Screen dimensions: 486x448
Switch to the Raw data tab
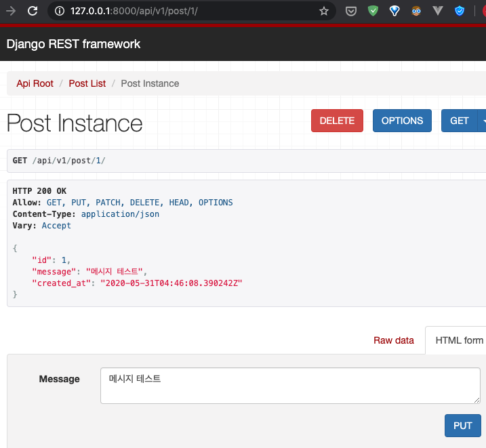tap(393, 340)
